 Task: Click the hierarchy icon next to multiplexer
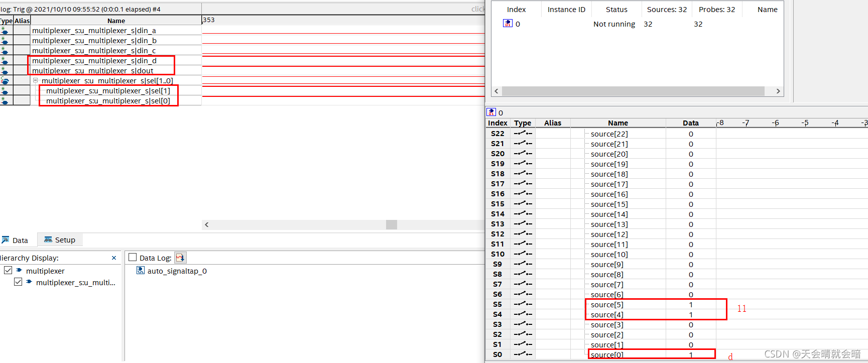19,270
